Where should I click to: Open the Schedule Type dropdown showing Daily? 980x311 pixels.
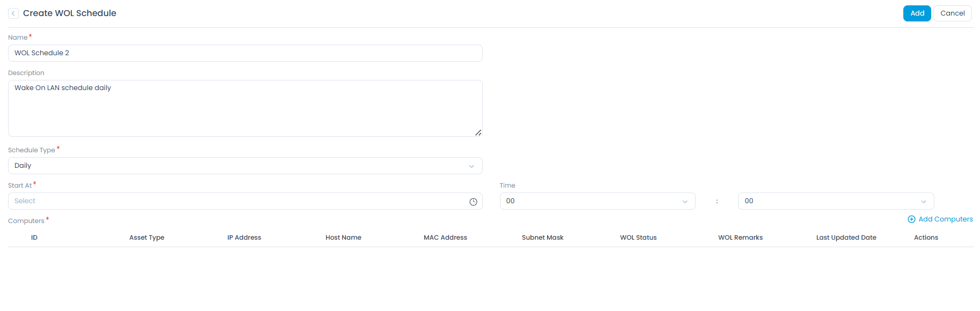coord(245,166)
